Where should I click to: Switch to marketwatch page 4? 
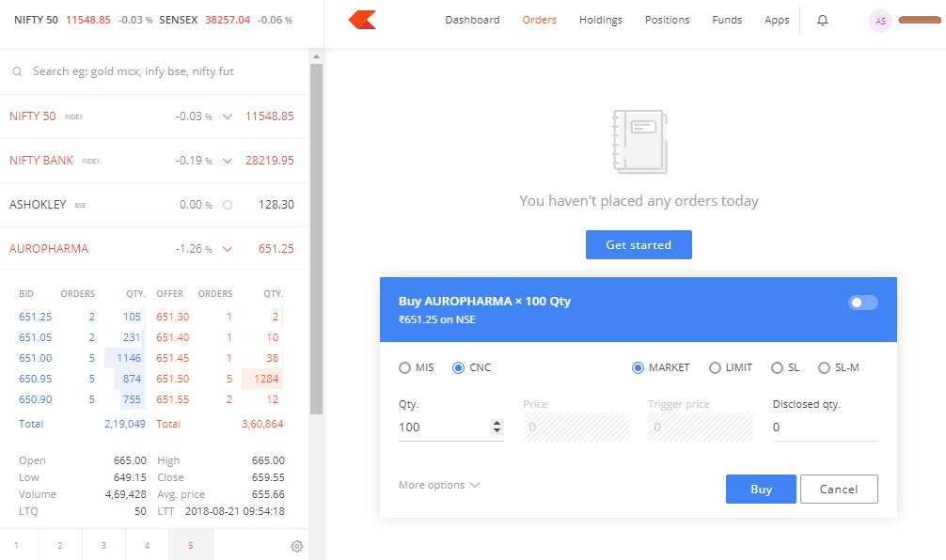coord(148,546)
